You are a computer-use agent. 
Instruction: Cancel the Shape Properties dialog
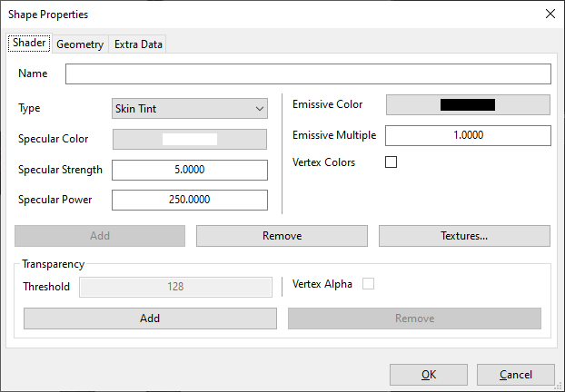pos(516,375)
